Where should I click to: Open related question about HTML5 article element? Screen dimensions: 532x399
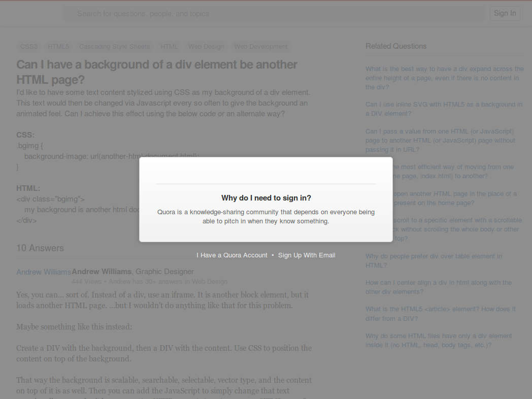point(441,314)
